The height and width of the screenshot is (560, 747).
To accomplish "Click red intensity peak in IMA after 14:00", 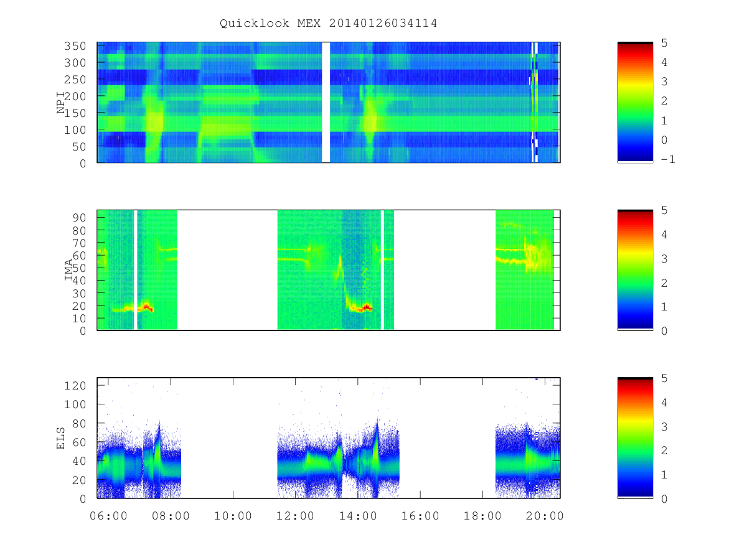I will 367,307.
